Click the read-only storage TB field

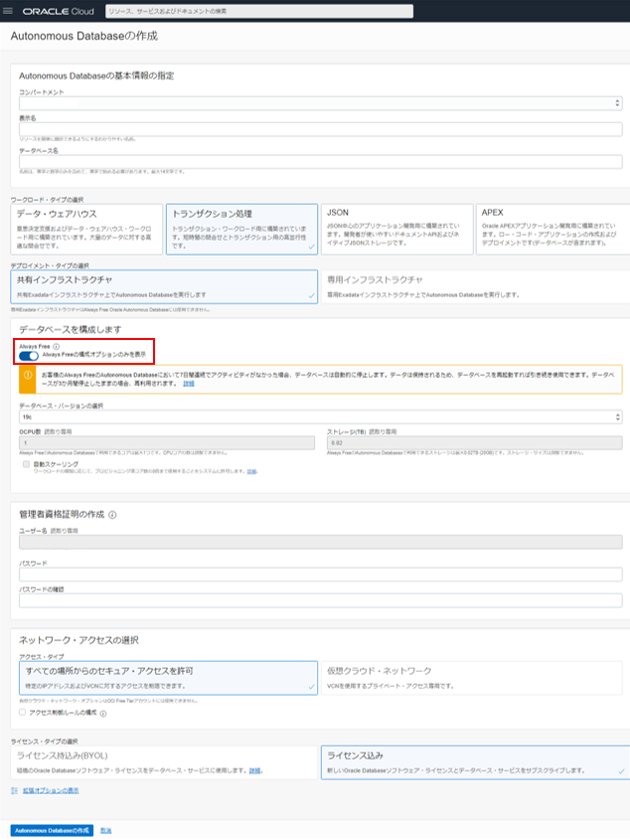click(x=475, y=442)
